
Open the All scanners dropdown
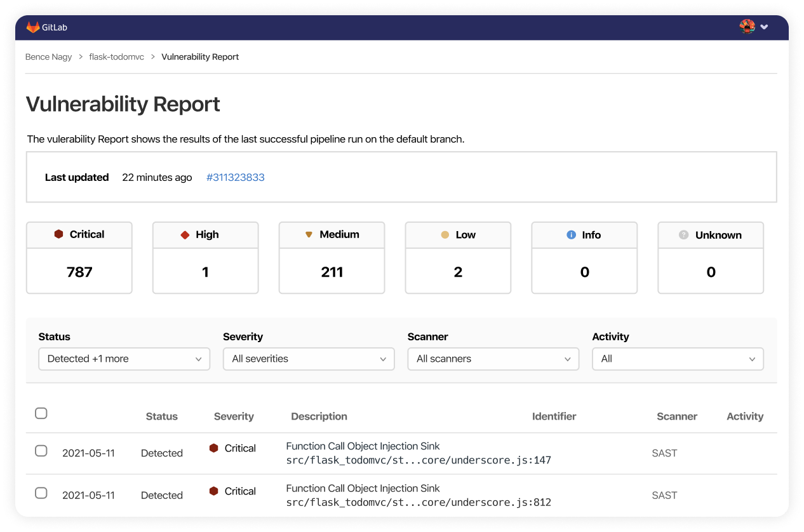coord(493,359)
